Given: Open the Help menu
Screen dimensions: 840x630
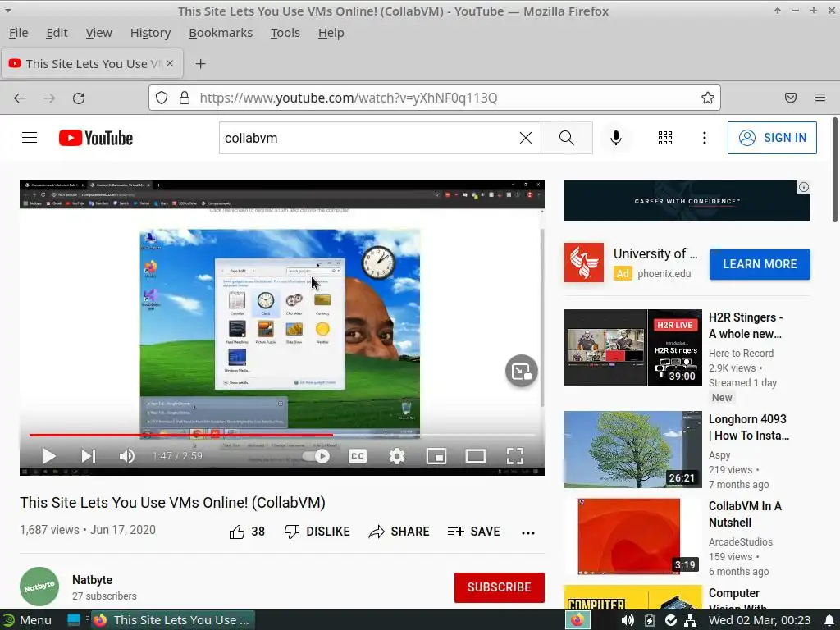Looking at the screenshot, I should pyautogui.click(x=331, y=33).
